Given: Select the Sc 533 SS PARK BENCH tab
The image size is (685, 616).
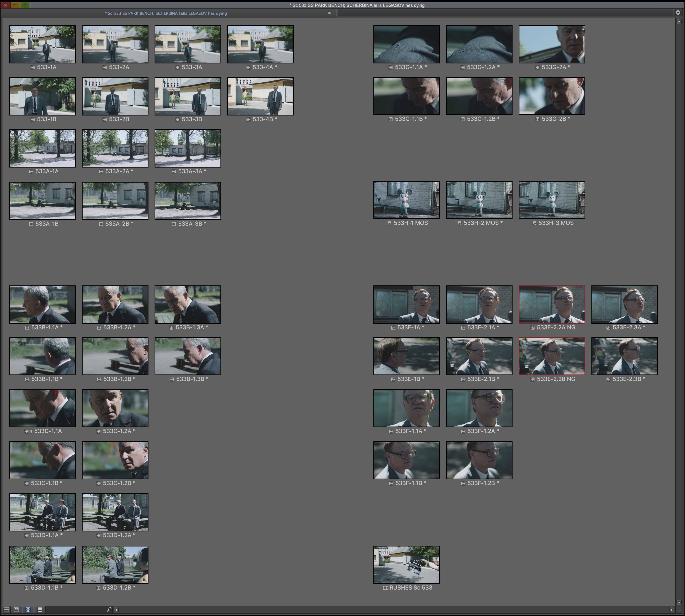Looking at the screenshot, I should click(166, 13).
